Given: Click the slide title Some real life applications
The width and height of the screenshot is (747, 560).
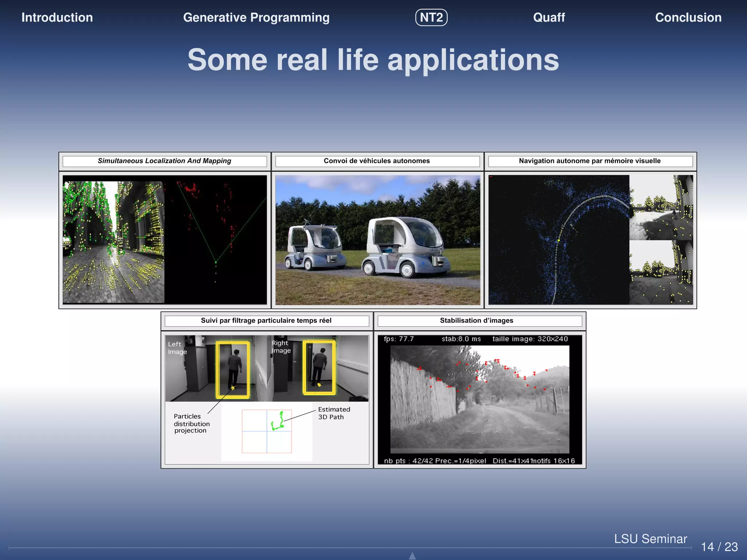Looking at the screenshot, I should 373,60.
